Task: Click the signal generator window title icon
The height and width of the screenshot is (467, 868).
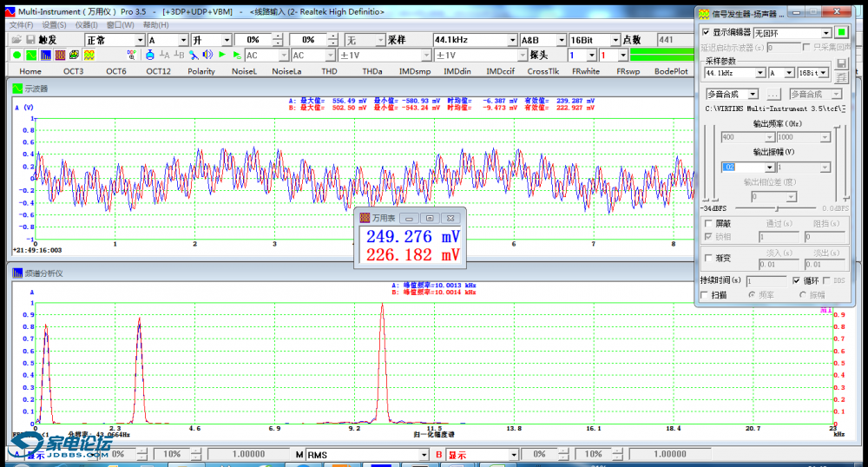Action: pos(704,13)
